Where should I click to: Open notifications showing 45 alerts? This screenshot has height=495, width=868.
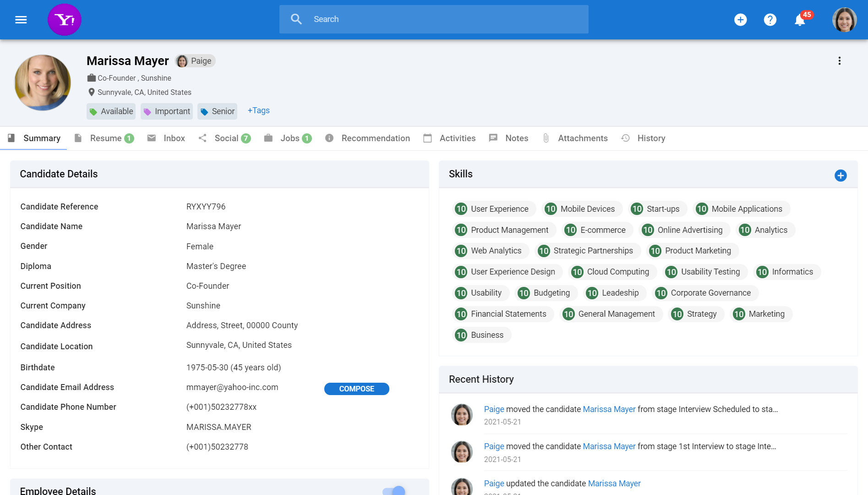[799, 19]
